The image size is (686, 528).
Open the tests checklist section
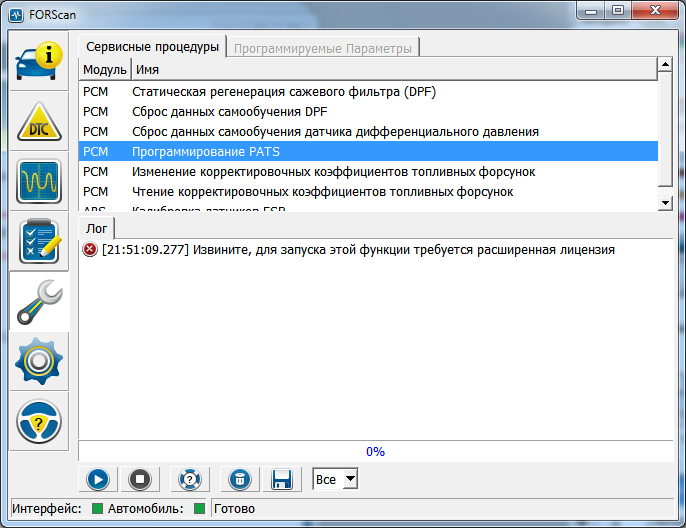[x=39, y=241]
